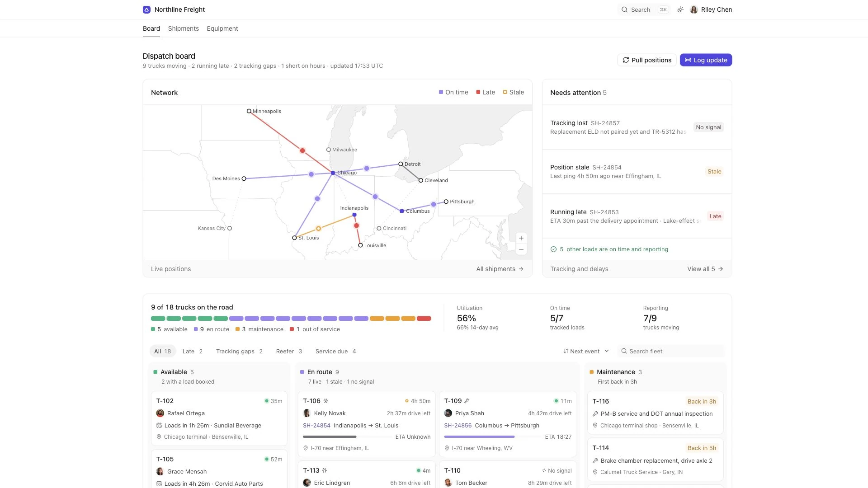Zoom out on the network map

point(521,249)
